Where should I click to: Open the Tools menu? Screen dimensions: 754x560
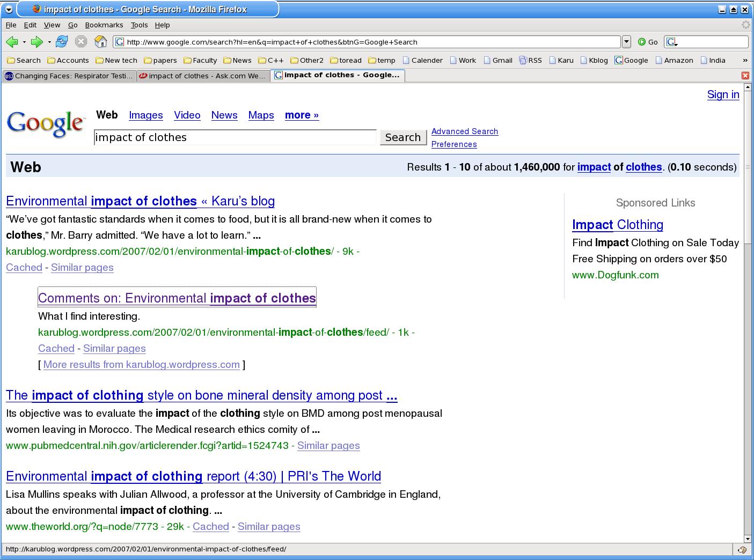[x=139, y=25]
